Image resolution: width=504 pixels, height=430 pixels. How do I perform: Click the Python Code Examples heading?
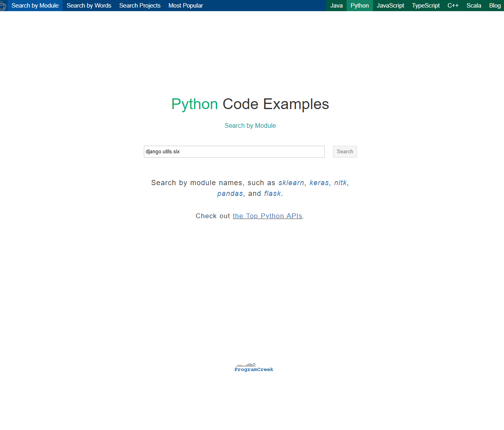[x=250, y=104]
